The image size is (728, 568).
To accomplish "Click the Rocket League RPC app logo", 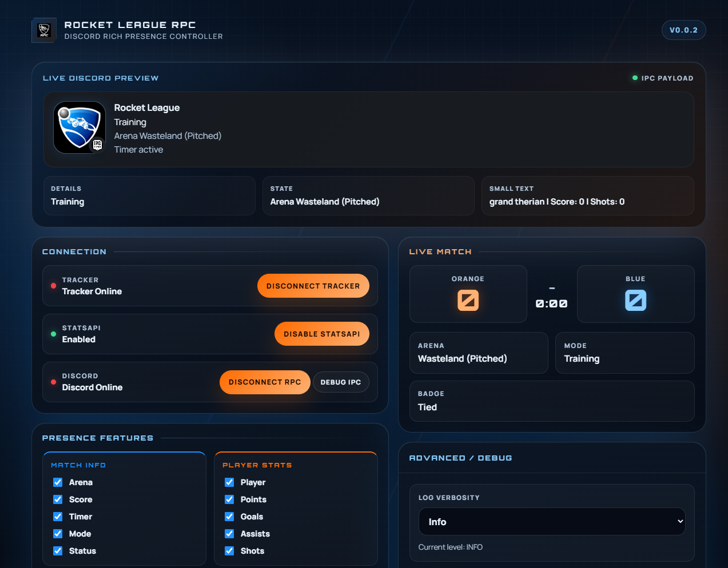I will (44, 30).
